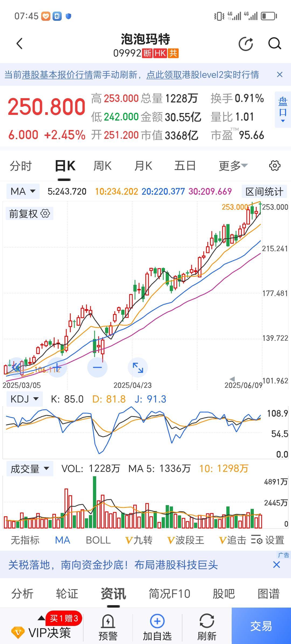The height and width of the screenshot is (644, 291).
Task: Tap the 2025/04/23 date label
Action: 133,385
